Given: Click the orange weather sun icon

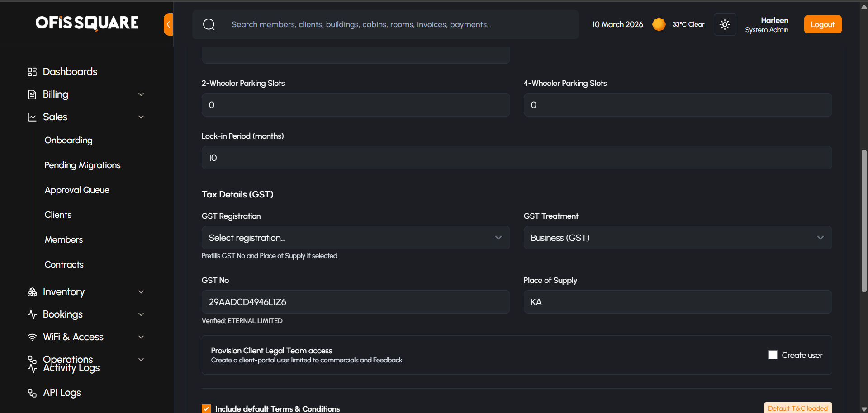Looking at the screenshot, I should coord(659,24).
